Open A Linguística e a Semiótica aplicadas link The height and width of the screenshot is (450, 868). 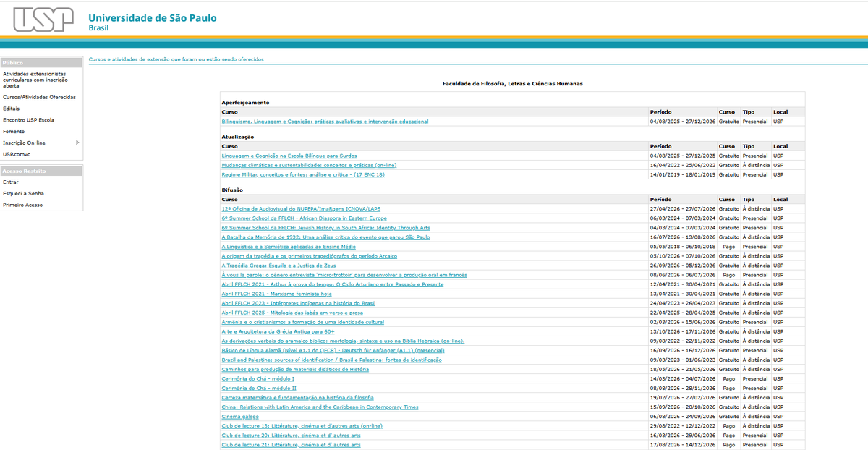pyautogui.click(x=289, y=247)
